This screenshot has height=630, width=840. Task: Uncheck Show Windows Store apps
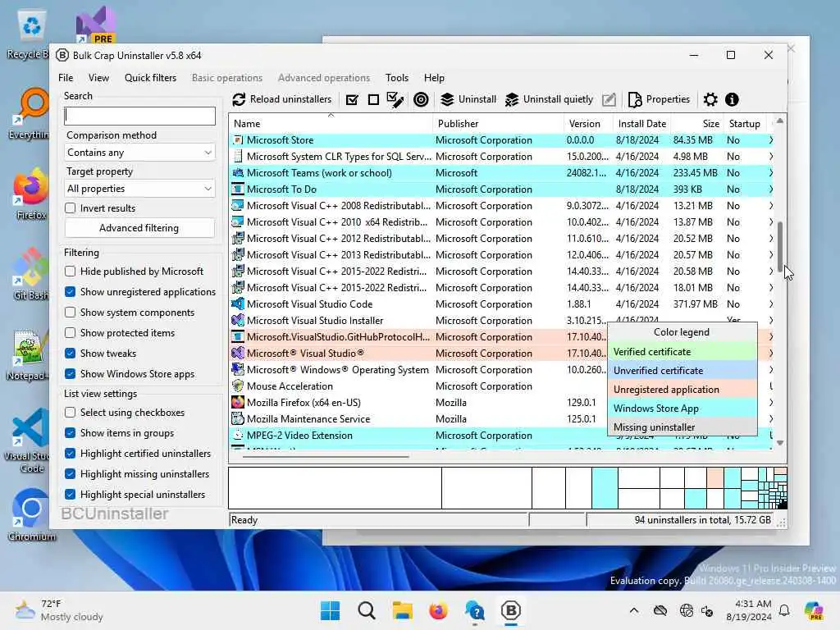click(71, 373)
